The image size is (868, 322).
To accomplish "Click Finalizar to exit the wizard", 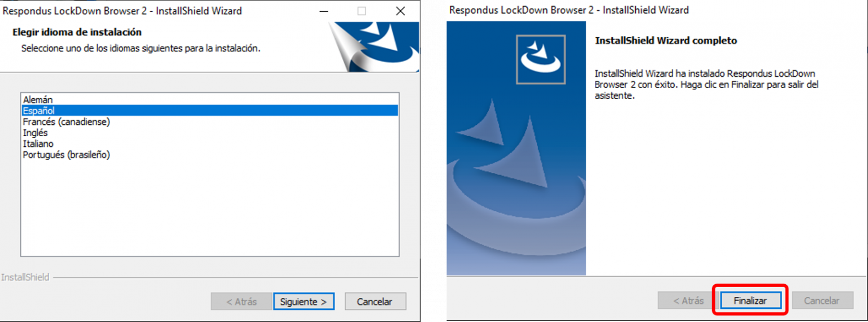I will coord(750,301).
